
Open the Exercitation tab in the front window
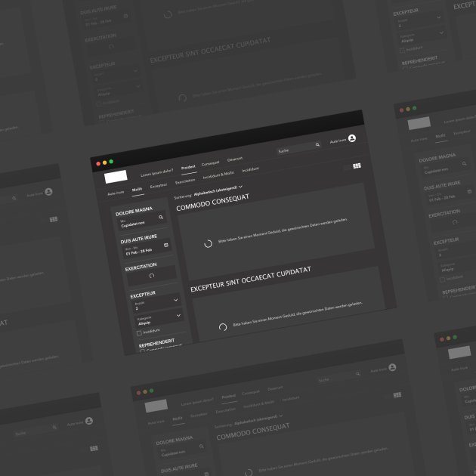[x=185, y=181]
